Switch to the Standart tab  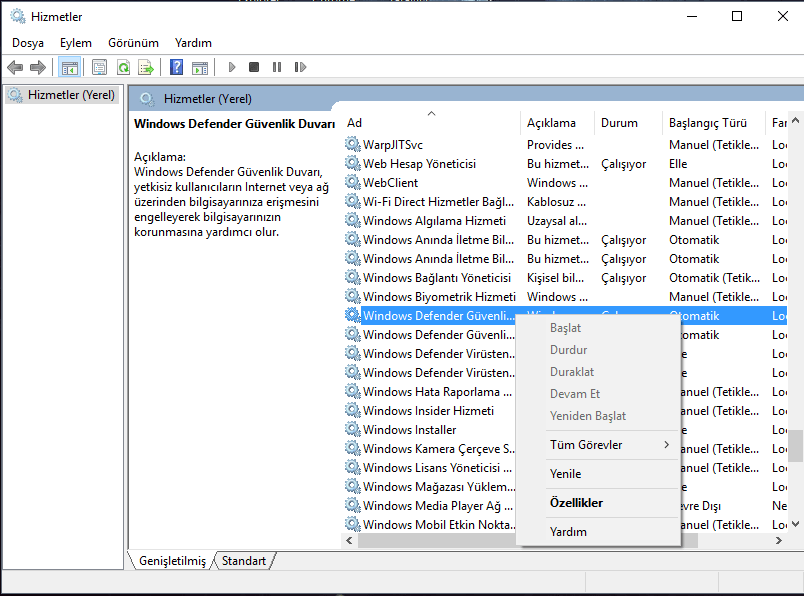(244, 560)
